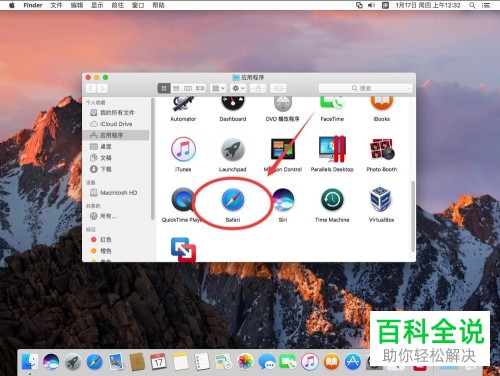The image size is (500, 376).
Task: Switch Finder to Cover Flow view
Action: tap(200, 88)
